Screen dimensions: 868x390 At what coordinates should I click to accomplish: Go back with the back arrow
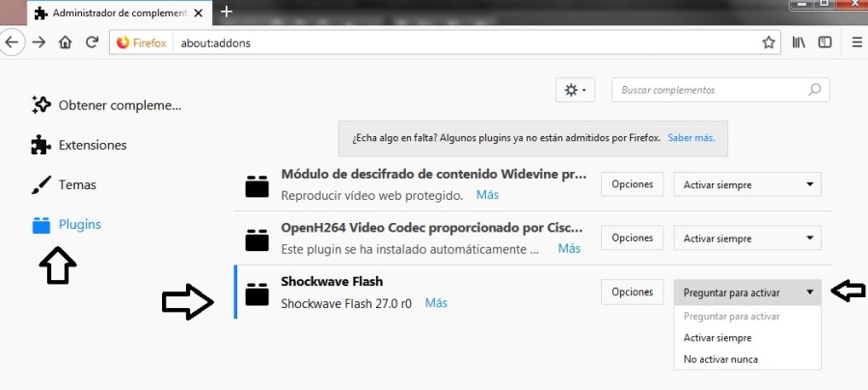click(x=11, y=42)
